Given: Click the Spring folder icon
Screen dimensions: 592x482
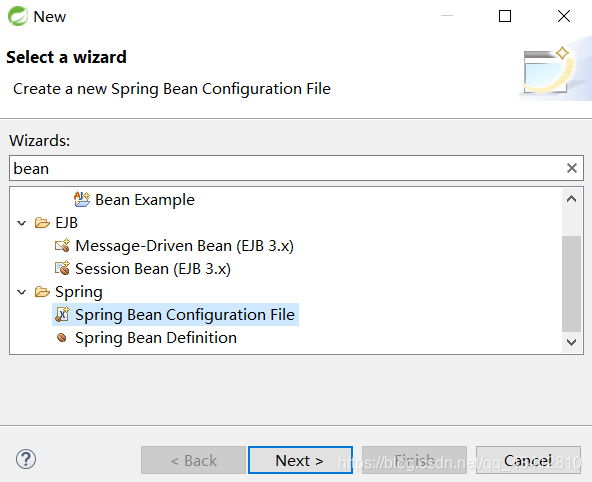Looking at the screenshot, I should tap(42, 292).
